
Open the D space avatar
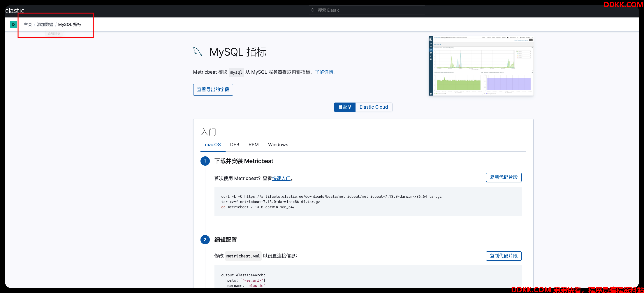13,24
